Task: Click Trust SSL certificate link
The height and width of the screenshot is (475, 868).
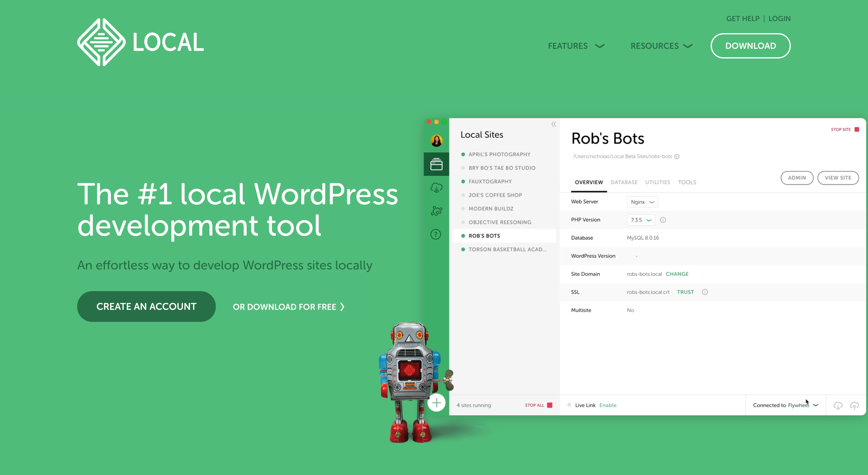Action: pos(685,292)
